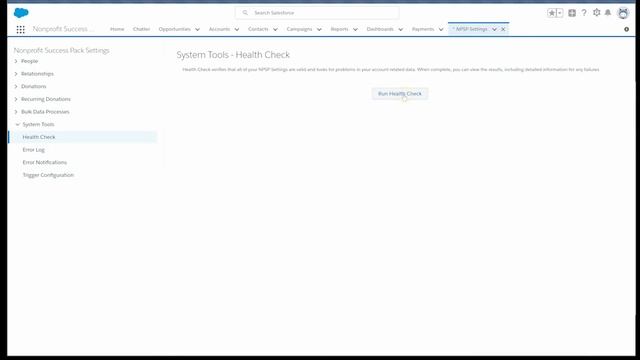
Task: Open the Reports tab
Action: click(340, 29)
